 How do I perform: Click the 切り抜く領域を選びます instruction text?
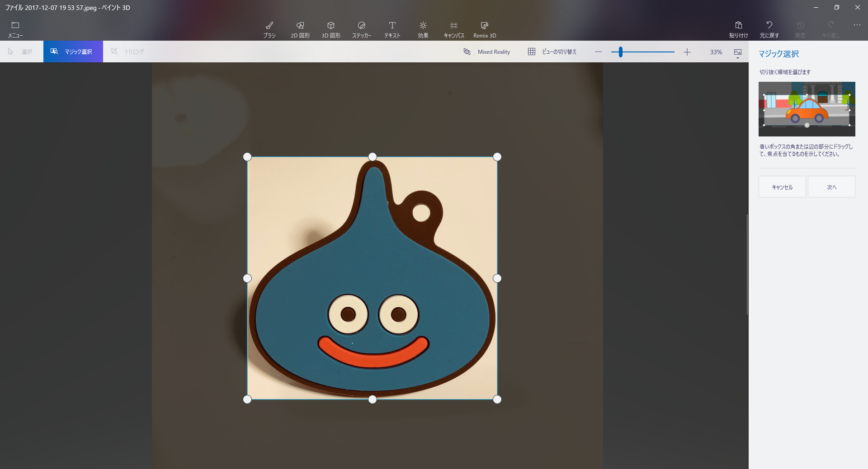785,72
